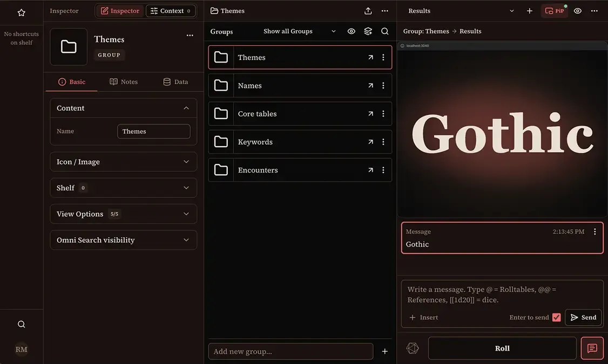Open the Names group arrow link
This screenshot has height=364, width=608.
(x=371, y=86)
